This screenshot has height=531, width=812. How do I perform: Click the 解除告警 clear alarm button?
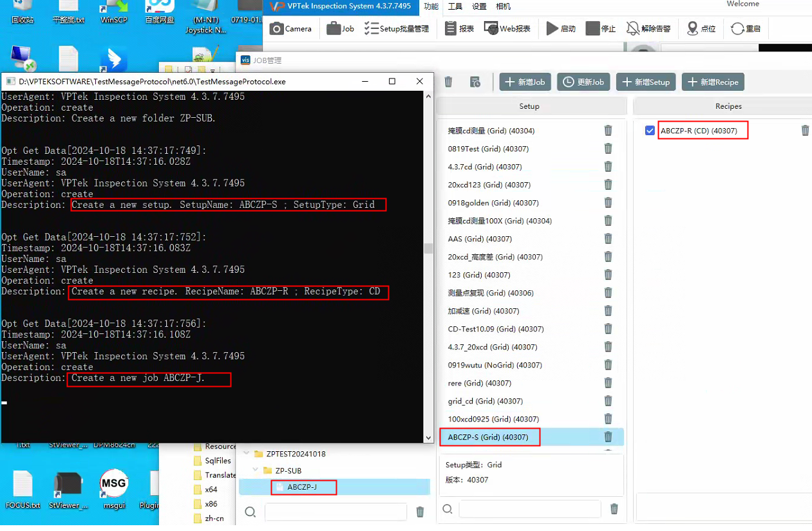[648, 28]
